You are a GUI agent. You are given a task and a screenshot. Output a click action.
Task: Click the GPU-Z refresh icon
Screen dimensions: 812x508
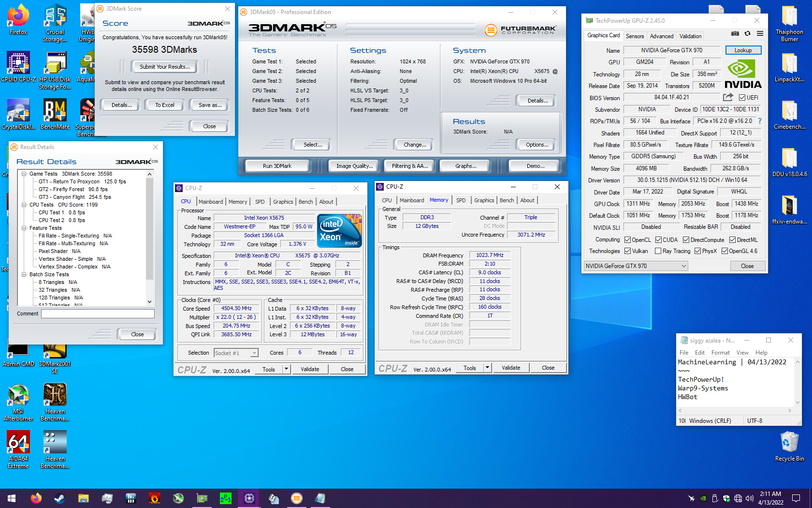click(x=747, y=34)
